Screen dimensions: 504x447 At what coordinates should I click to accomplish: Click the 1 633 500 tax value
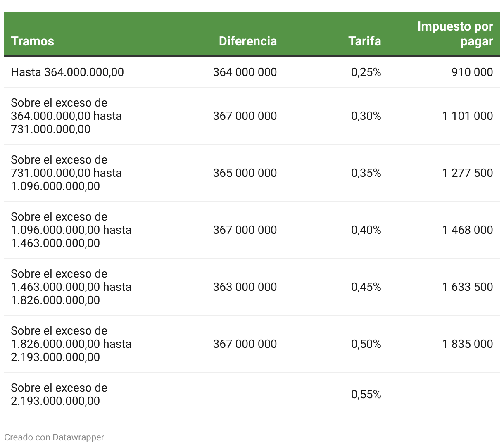[467, 287]
